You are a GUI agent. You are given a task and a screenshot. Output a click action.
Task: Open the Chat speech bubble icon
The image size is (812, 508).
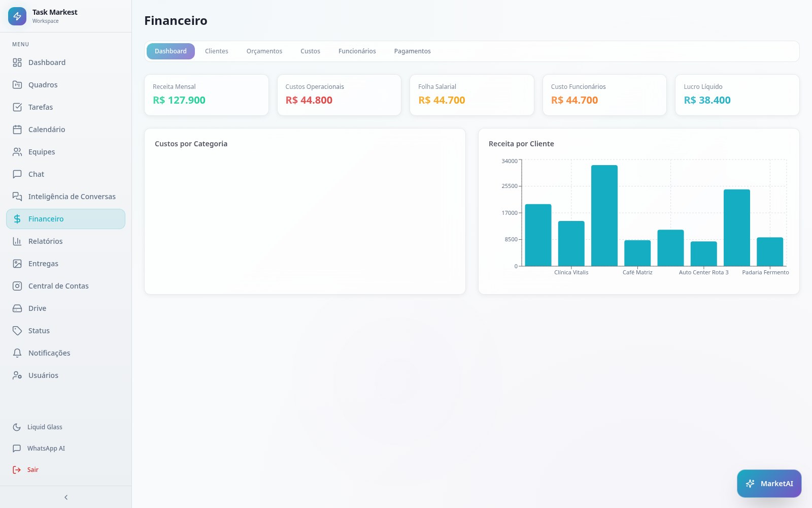click(x=17, y=174)
